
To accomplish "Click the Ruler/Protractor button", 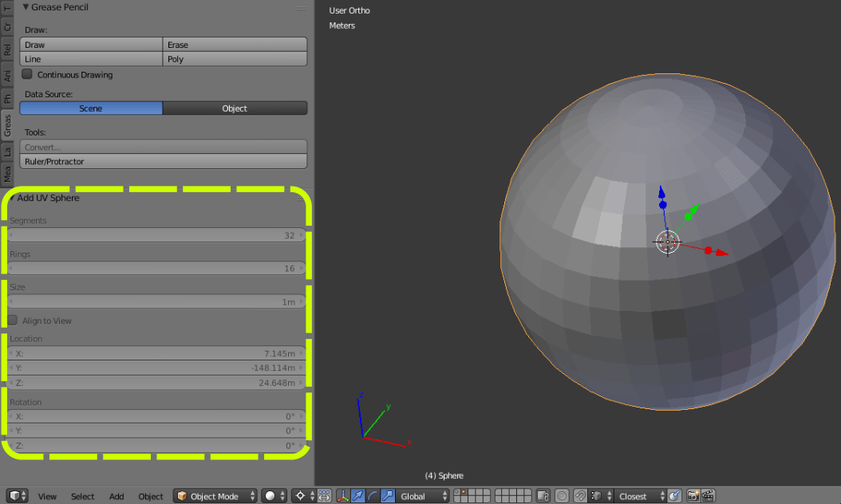I will tap(163, 161).
